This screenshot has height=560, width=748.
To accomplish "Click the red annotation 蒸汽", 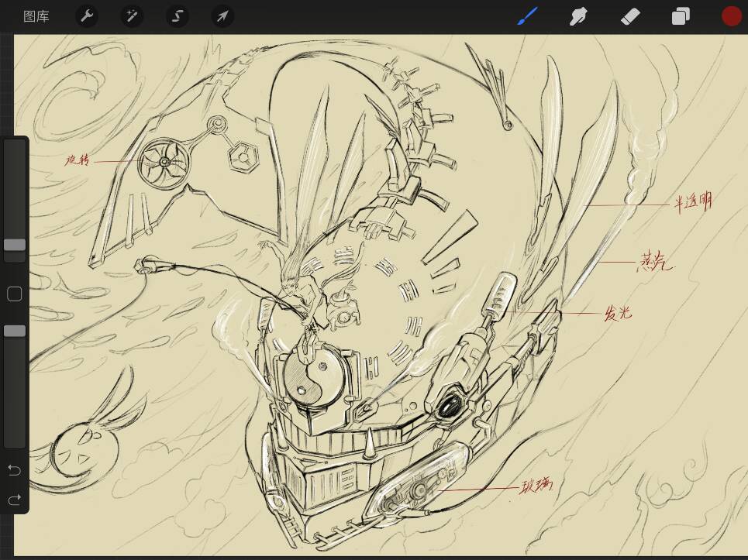I will 656,261.
